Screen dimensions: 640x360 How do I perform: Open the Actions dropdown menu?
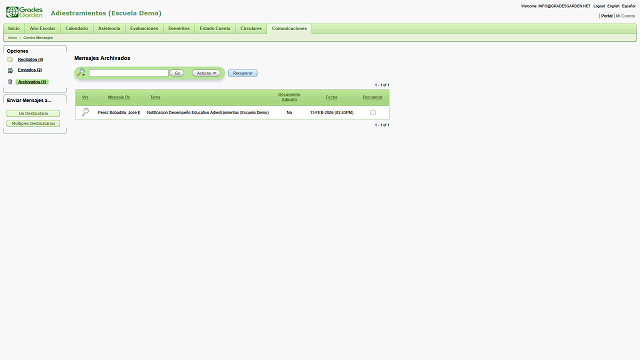click(x=206, y=73)
